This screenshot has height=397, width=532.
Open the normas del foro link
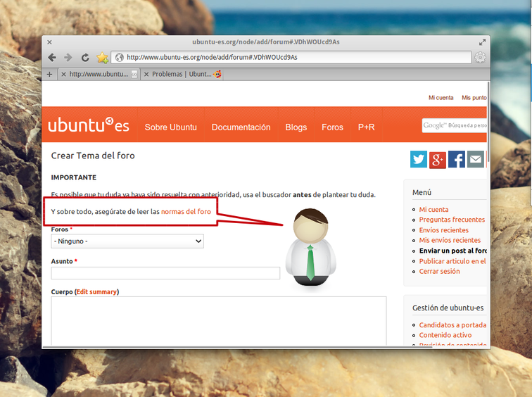pyautogui.click(x=186, y=211)
